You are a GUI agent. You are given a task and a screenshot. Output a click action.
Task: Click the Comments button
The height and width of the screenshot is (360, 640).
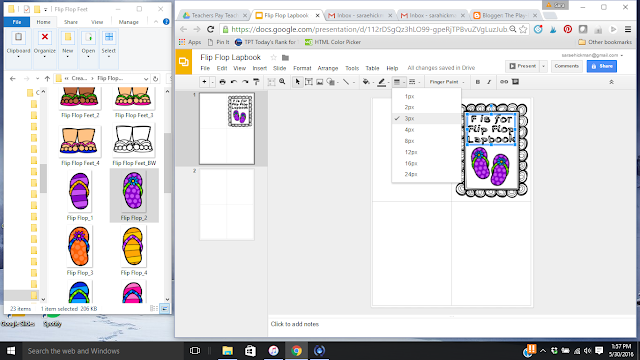pos(567,66)
